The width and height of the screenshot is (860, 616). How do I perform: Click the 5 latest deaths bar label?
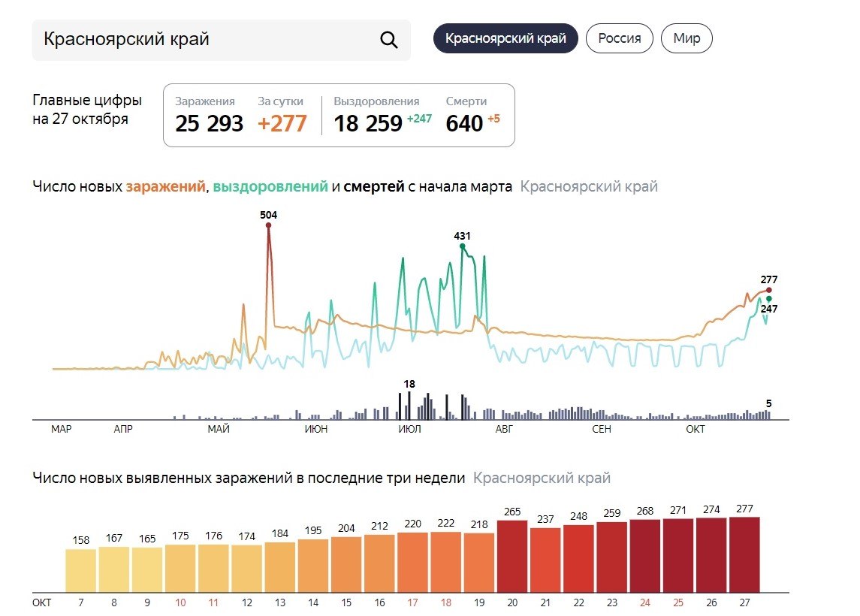pos(768,403)
